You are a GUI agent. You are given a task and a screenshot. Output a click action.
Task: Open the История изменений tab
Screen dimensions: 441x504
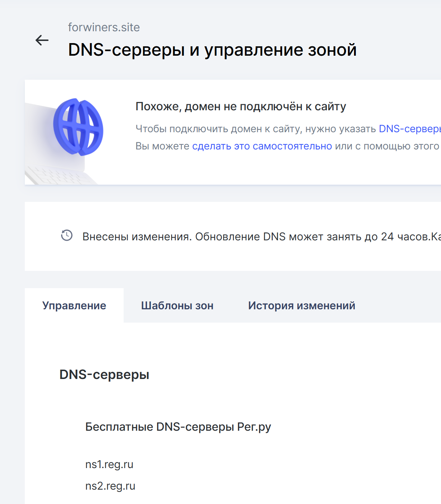302,305
